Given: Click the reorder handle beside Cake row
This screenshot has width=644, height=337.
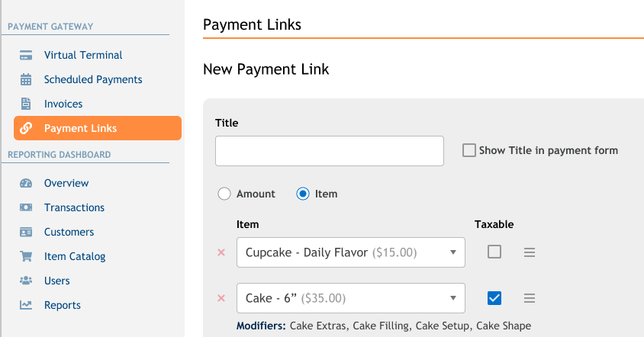Looking at the screenshot, I should (530, 298).
